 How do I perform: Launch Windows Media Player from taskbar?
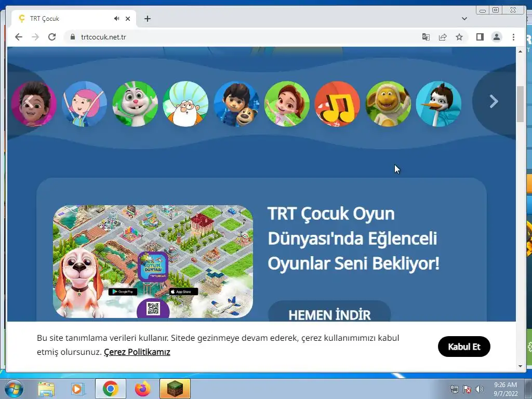78,389
